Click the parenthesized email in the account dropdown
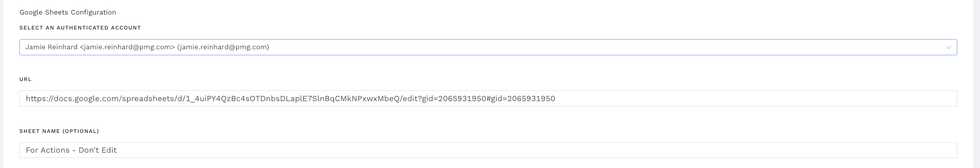This screenshot has width=980, height=168. (x=223, y=47)
